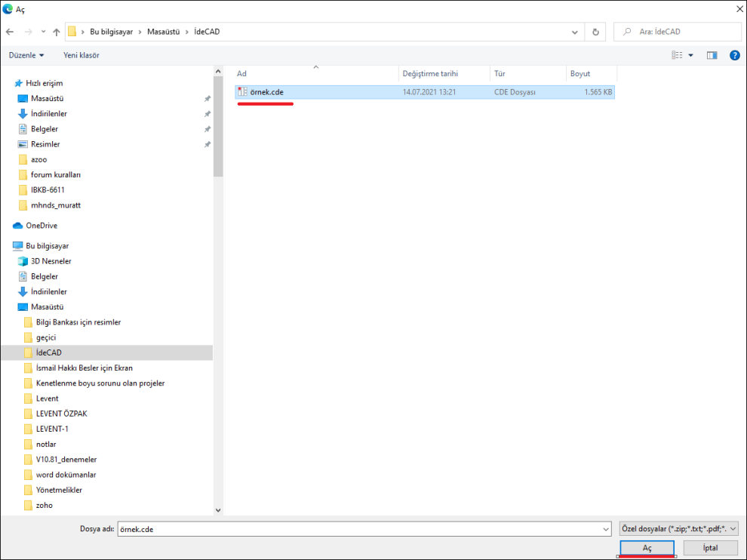Sort files by the Ad column
Viewport: 747px width, 560px height.
[x=315, y=74]
